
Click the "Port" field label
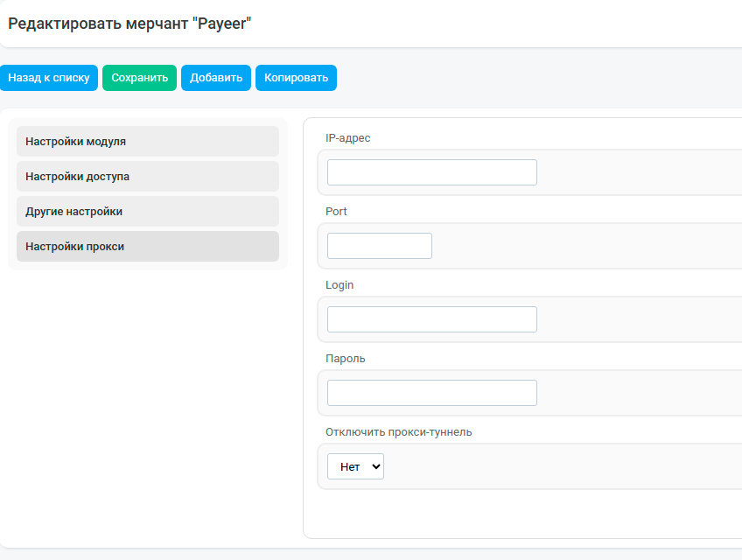point(336,212)
